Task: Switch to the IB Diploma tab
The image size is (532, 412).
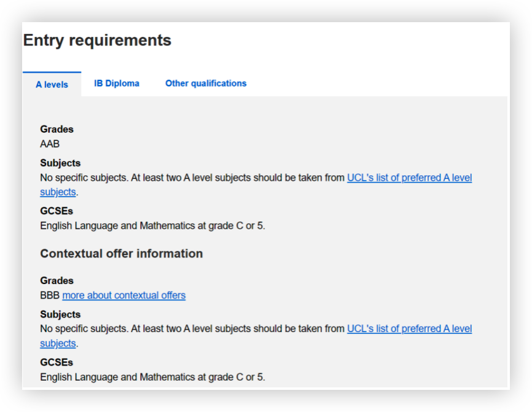Action: pyautogui.click(x=116, y=83)
